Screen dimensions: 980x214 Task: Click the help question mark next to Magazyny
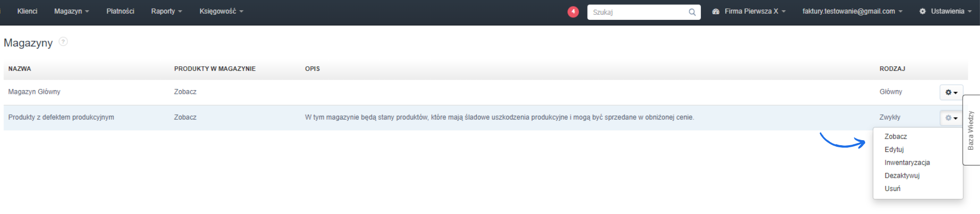tap(63, 42)
